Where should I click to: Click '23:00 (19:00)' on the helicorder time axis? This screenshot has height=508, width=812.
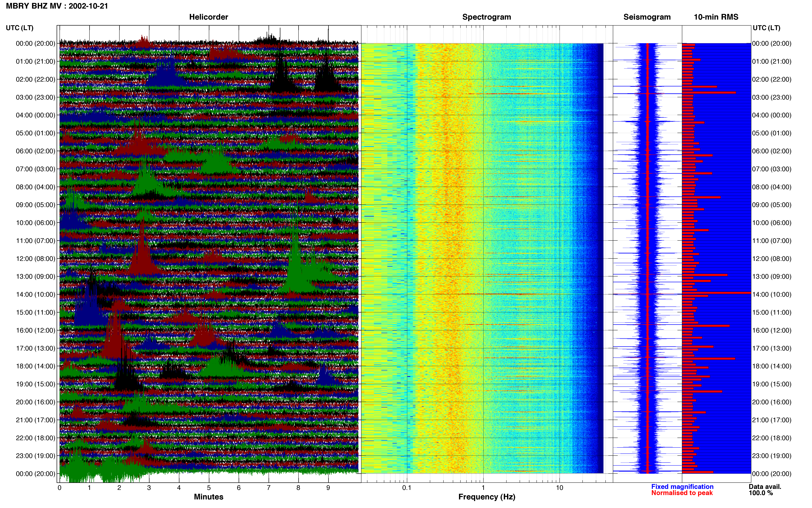click(36, 456)
